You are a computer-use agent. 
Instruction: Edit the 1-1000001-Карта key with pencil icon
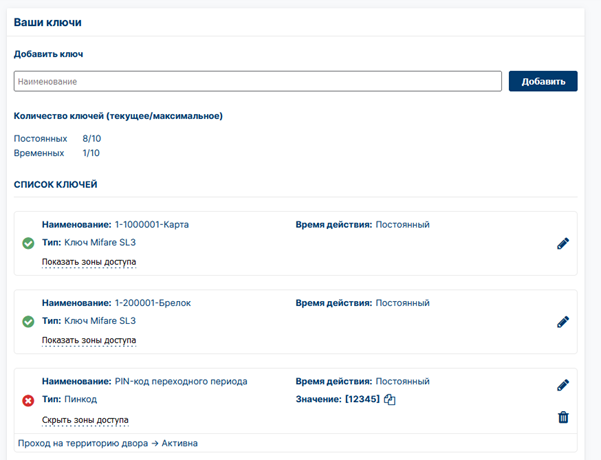pos(563,243)
